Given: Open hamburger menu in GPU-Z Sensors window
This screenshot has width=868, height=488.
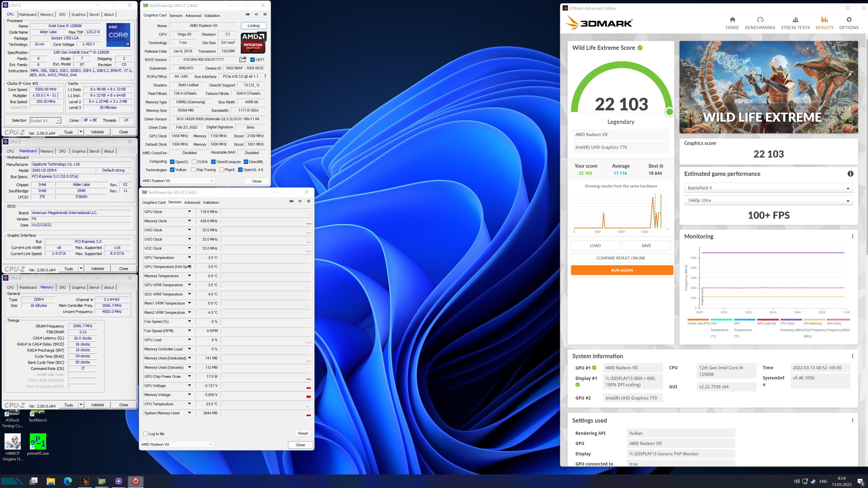Looking at the screenshot, I should [x=308, y=201].
